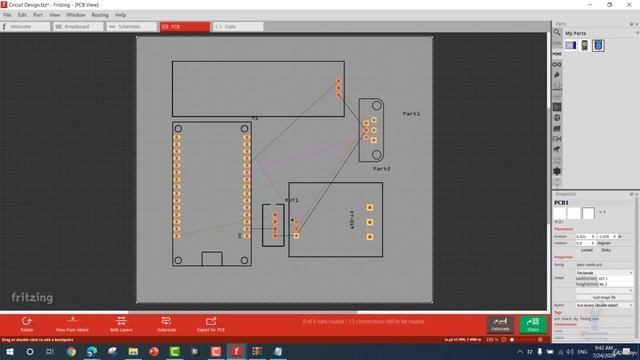Image resolution: width=640 pixels, height=360 pixels.
Task: Select the active PCB tab
Action: click(185, 27)
